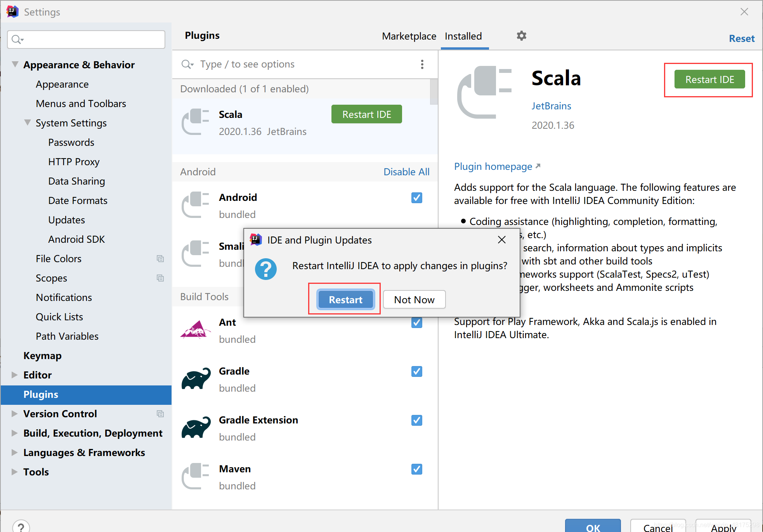This screenshot has width=763, height=532.
Task: Uncheck the Maven plugin checkbox
Action: click(417, 469)
